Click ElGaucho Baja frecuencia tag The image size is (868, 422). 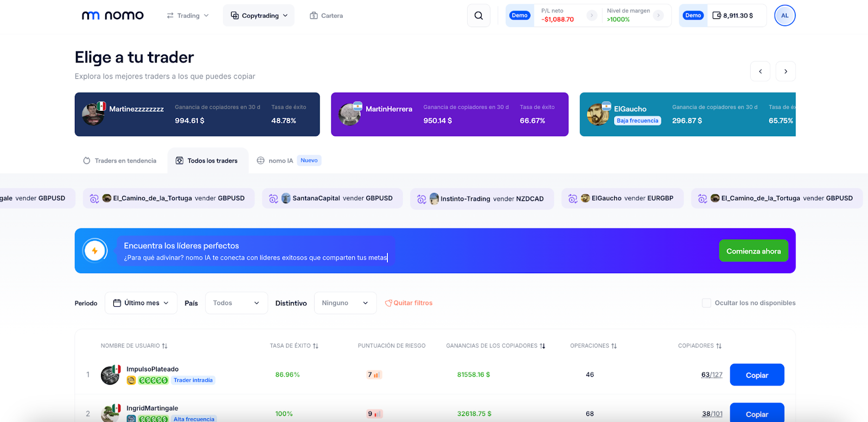pos(637,121)
